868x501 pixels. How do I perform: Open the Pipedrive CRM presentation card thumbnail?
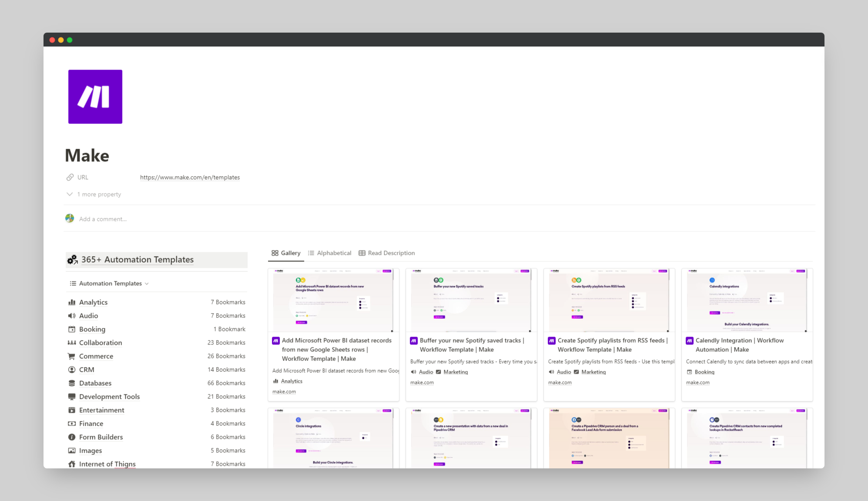(x=471, y=438)
